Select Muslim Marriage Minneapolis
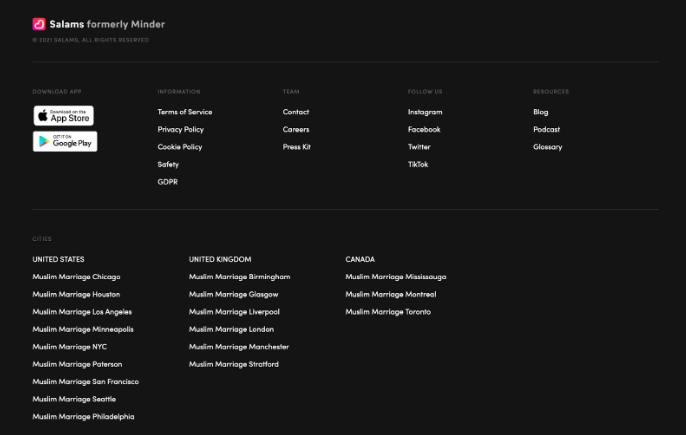The width and height of the screenshot is (686, 435). click(x=83, y=329)
